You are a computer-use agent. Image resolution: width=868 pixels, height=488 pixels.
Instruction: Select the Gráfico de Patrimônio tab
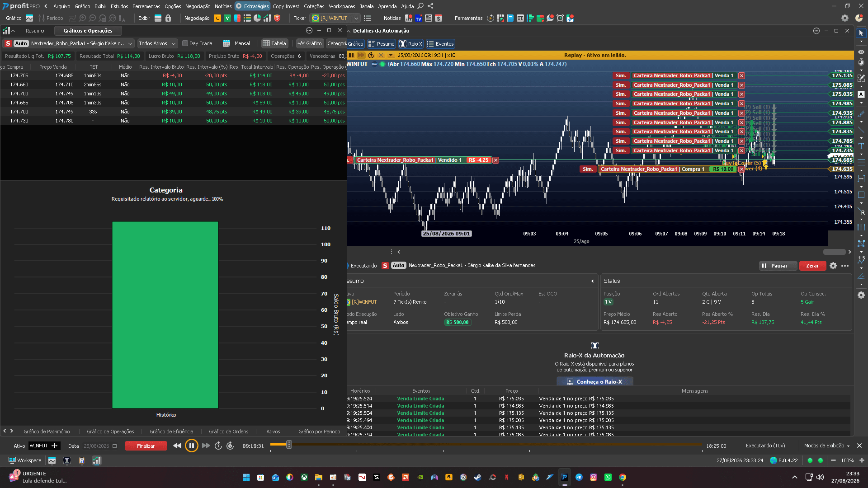[47, 432]
